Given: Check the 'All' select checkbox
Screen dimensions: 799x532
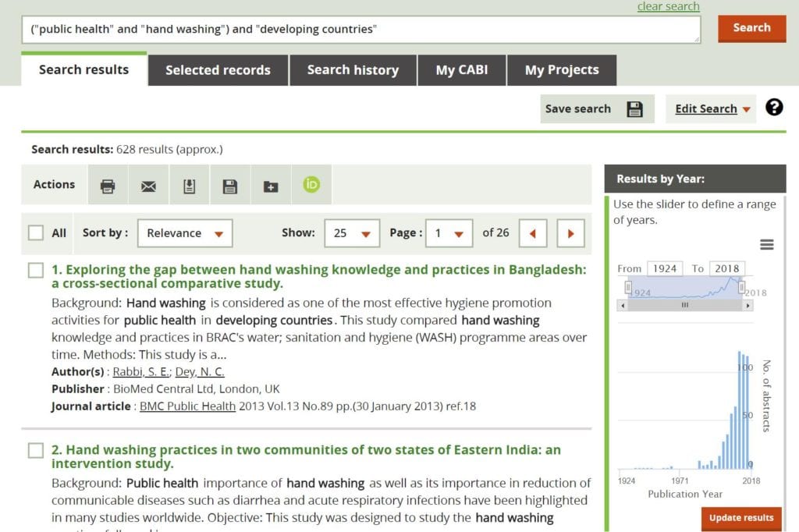Looking at the screenshot, I should 36,232.
